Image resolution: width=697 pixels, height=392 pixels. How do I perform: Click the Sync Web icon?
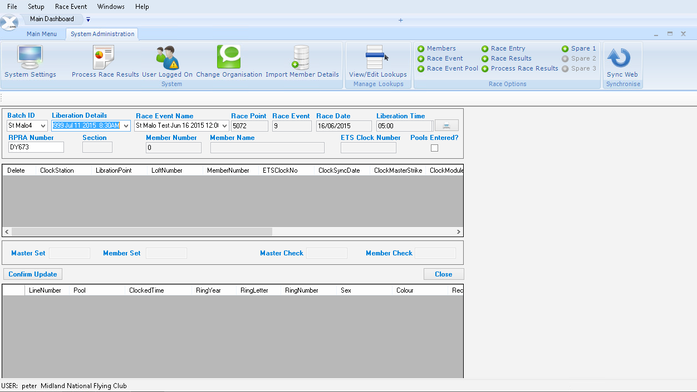coord(622,61)
